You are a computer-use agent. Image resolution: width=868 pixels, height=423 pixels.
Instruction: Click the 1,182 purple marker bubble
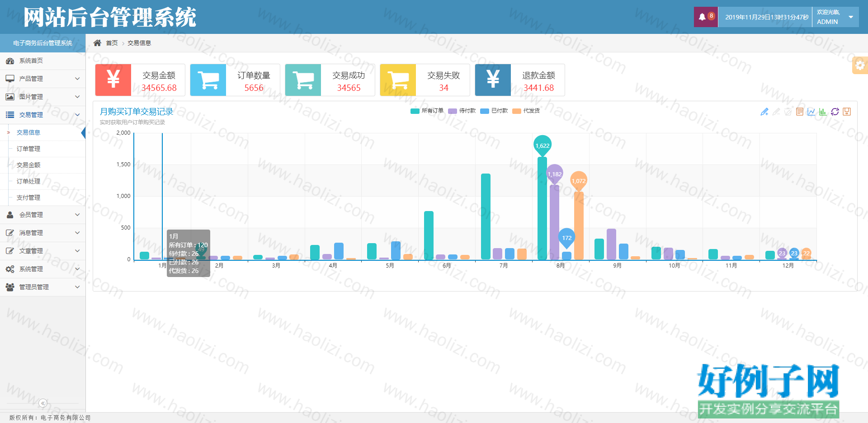pyautogui.click(x=555, y=174)
